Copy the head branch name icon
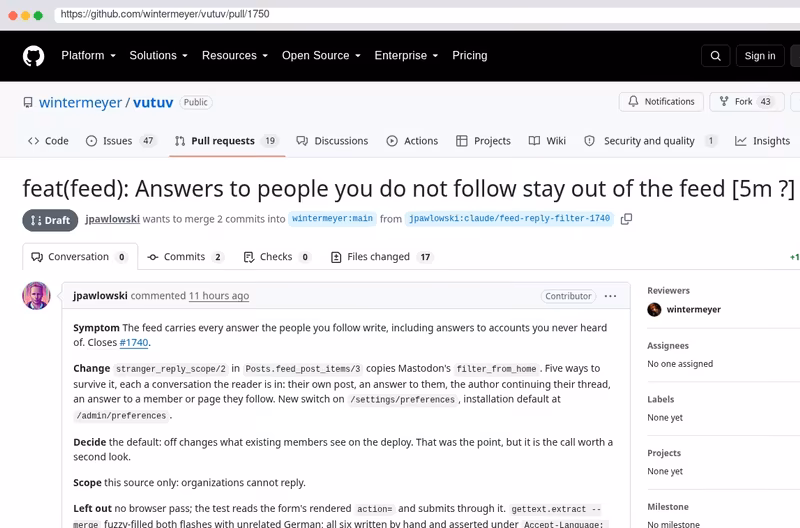The height and width of the screenshot is (528, 800). [x=626, y=219]
